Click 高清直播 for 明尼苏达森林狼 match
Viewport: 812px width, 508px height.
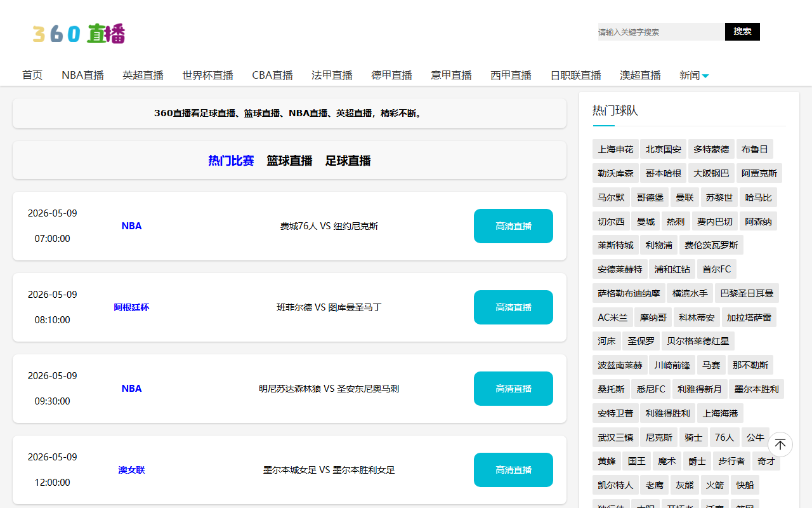click(x=513, y=389)
